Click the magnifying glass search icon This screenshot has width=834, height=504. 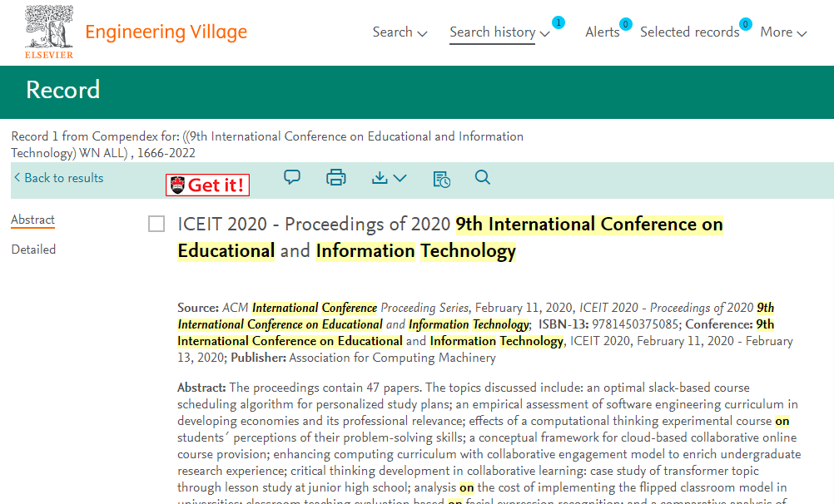(483, 177)
